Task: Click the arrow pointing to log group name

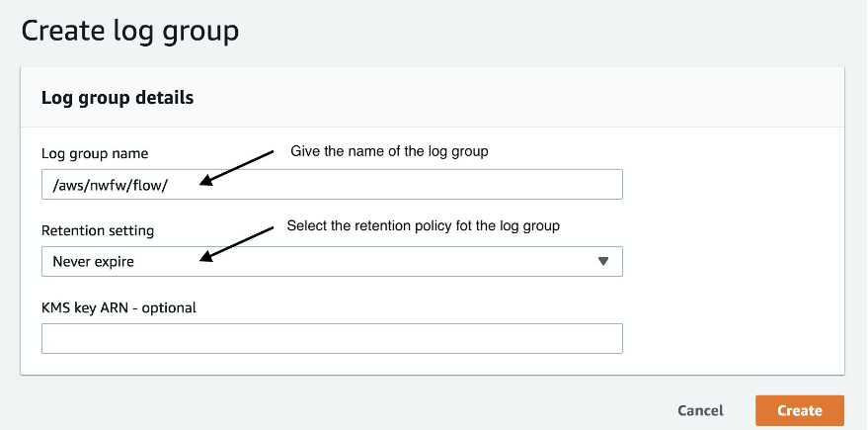Action: tap(236, 167)
